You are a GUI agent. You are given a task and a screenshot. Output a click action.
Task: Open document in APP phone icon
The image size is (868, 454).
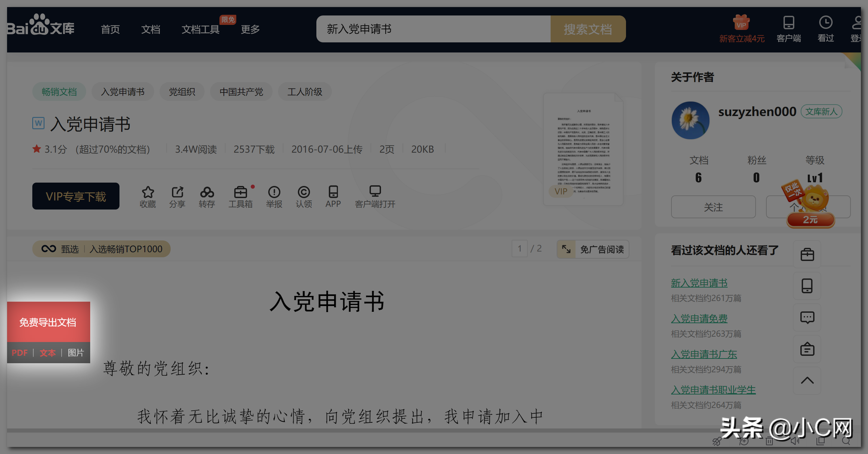(333, 192)
